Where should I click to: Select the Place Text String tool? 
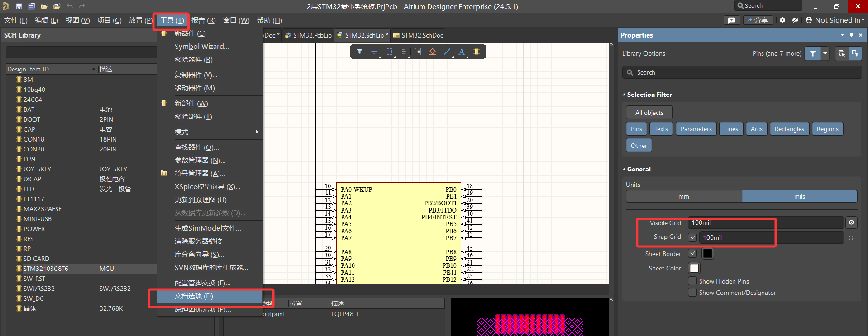coord(462,52)
